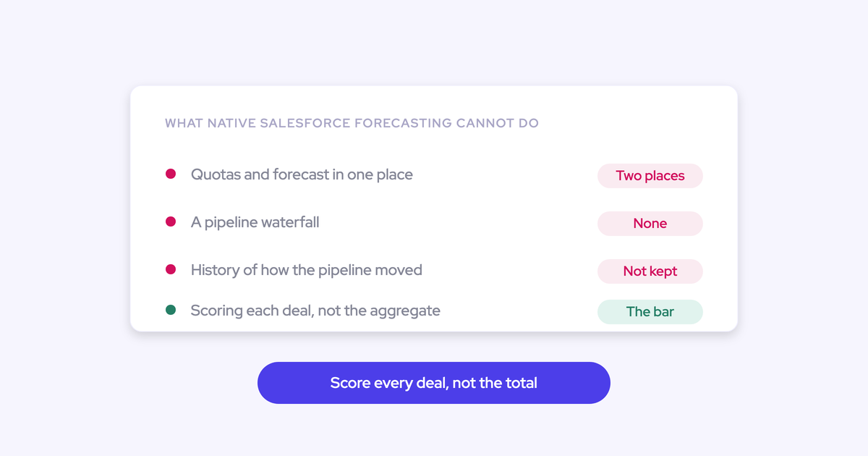Click the red dot beside History of pipeline
Image resolution: width=868 pixels, height=456 pixels.
171,269
